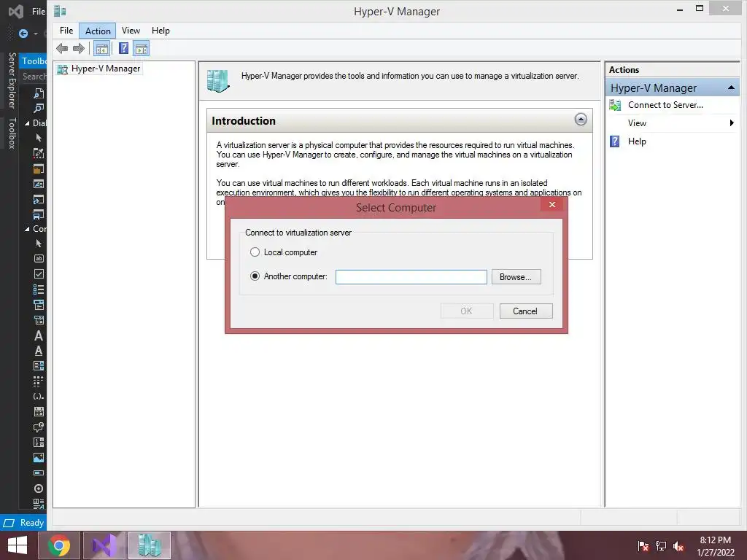This screenshot has height=560, width=747.
Task: Open File menu in Hyper-V Manager
Action: [66, 31]
